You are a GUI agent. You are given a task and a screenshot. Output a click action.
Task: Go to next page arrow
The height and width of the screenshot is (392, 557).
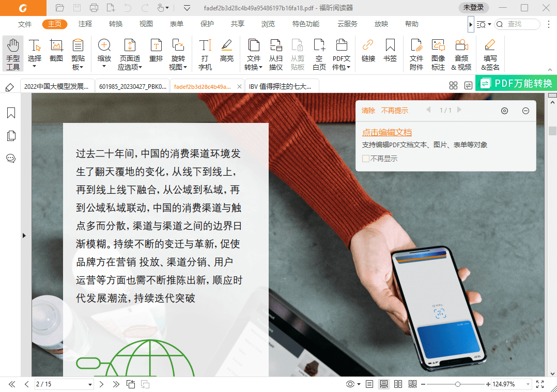pyautogui.click(x=102, y=384)
